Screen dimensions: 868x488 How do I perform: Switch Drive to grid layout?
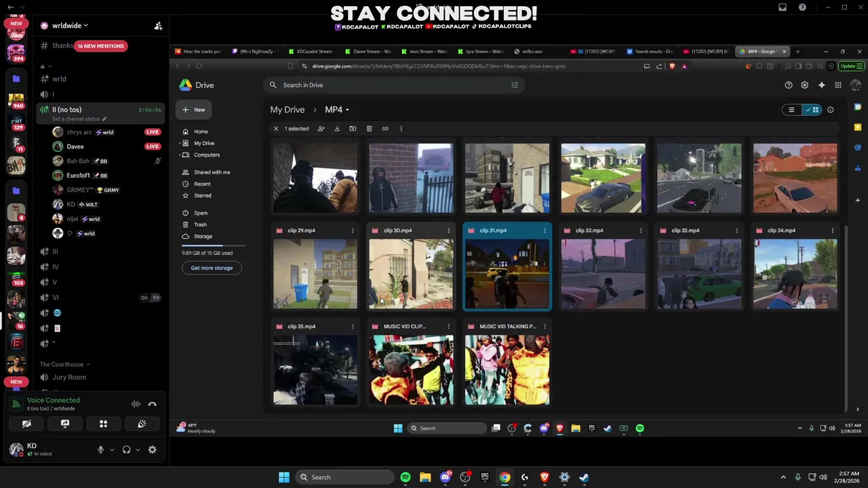click(x=812, y=110)
